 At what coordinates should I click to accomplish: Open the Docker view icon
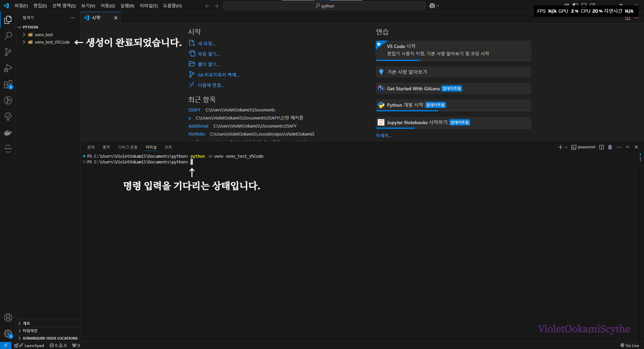8,133
